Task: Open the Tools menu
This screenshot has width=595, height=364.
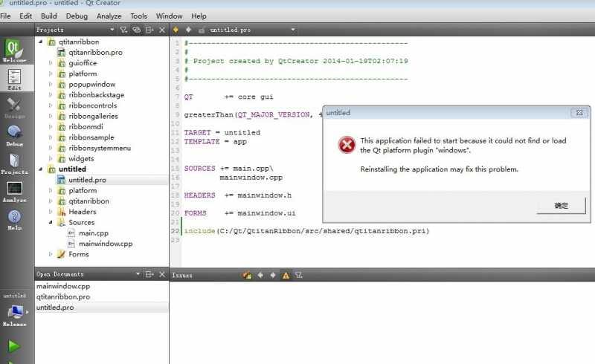Action: click(138, 16)
